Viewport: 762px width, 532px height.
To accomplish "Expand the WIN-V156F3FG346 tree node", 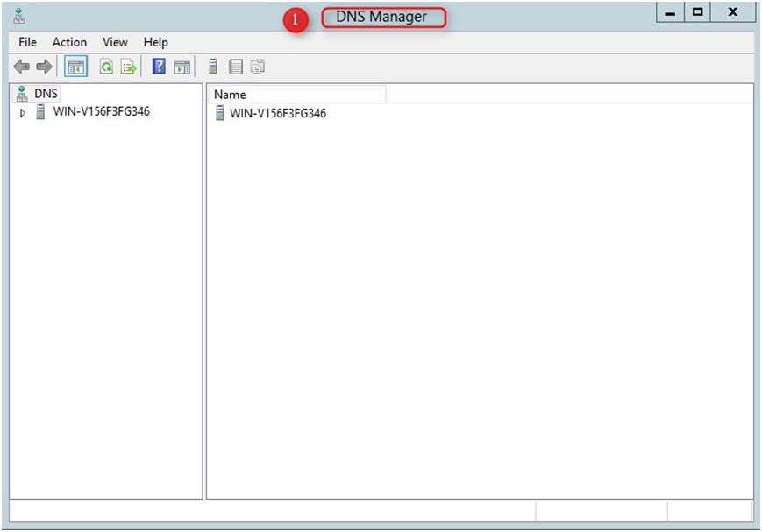I will click(22, 113).
